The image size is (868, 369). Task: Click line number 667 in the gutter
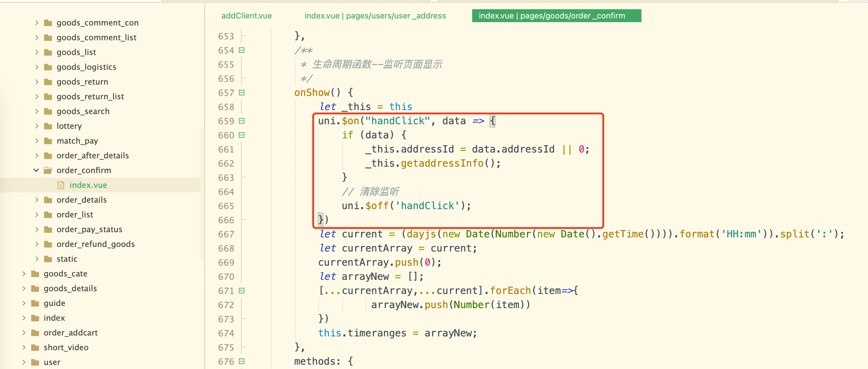(226, 234)
